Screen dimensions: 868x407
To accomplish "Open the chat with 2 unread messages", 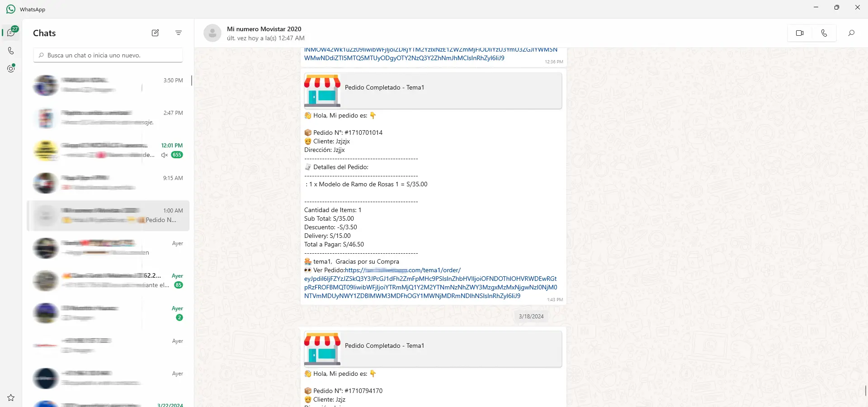I will pos(108,313).
